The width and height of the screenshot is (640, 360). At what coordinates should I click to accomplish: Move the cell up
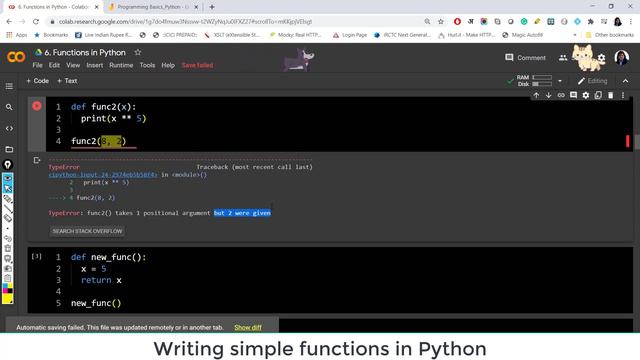536,95
